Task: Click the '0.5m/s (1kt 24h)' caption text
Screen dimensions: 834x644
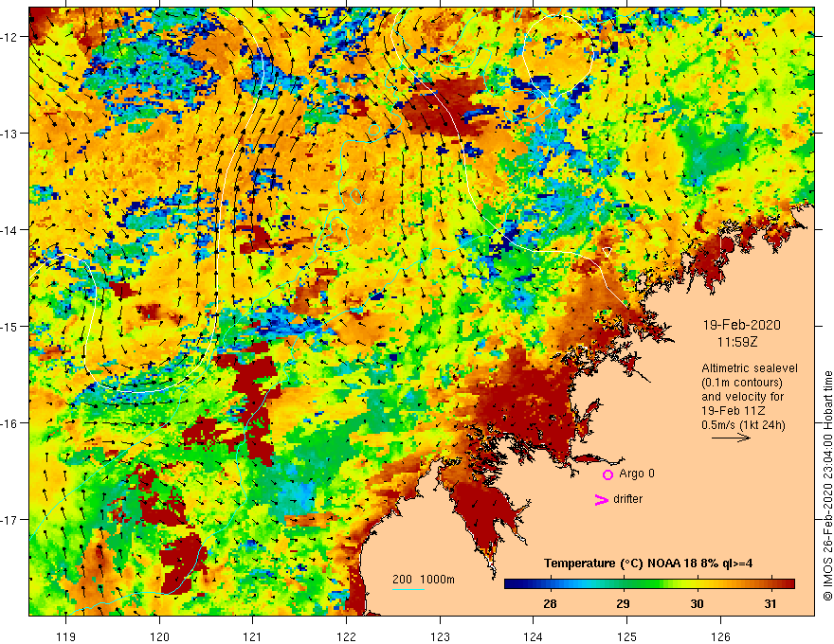Action: 743,425
